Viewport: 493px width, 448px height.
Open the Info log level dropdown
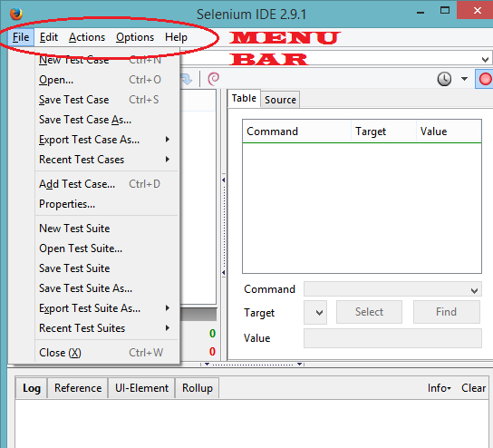pos(440,388)
